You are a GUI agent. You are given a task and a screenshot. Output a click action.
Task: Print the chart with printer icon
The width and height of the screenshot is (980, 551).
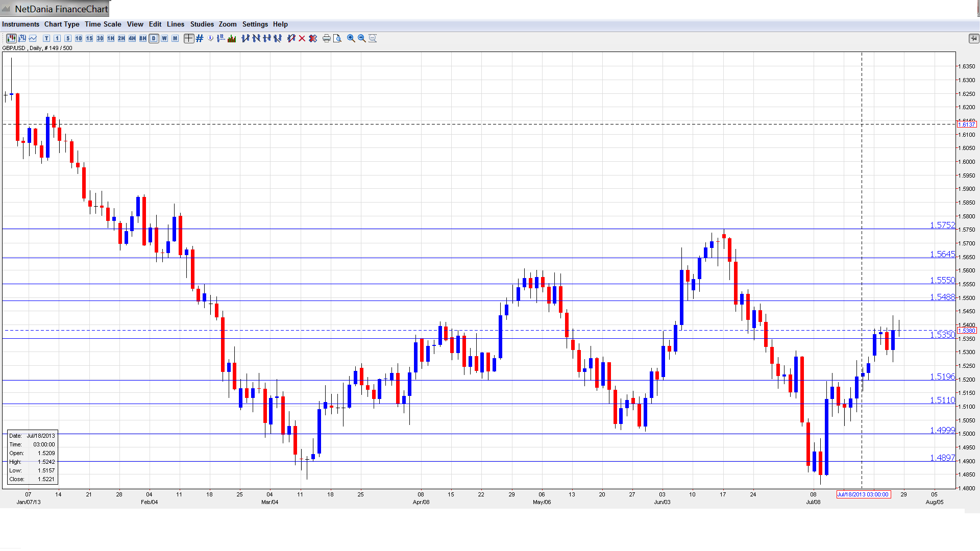pyautogui.click(x=327, y=38)
